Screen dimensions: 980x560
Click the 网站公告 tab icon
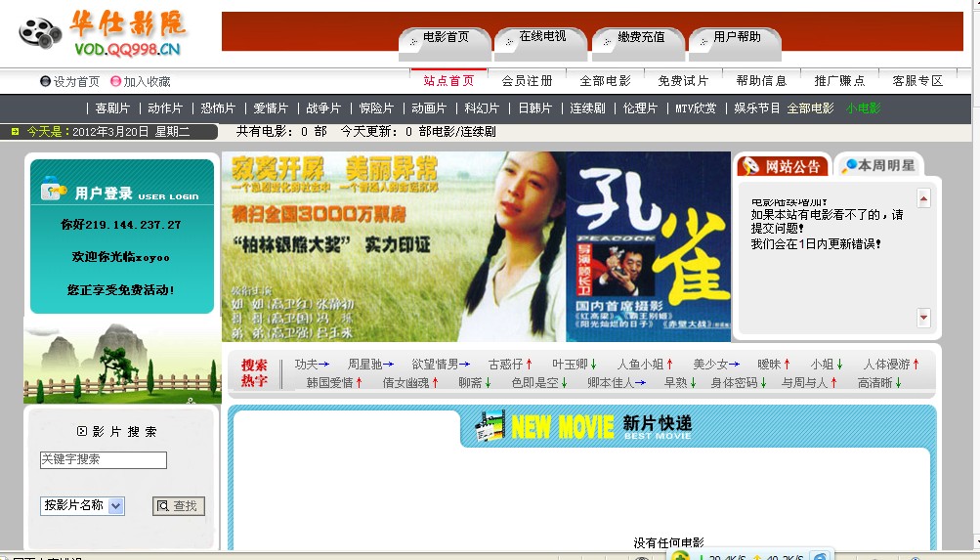pos(749,166)
